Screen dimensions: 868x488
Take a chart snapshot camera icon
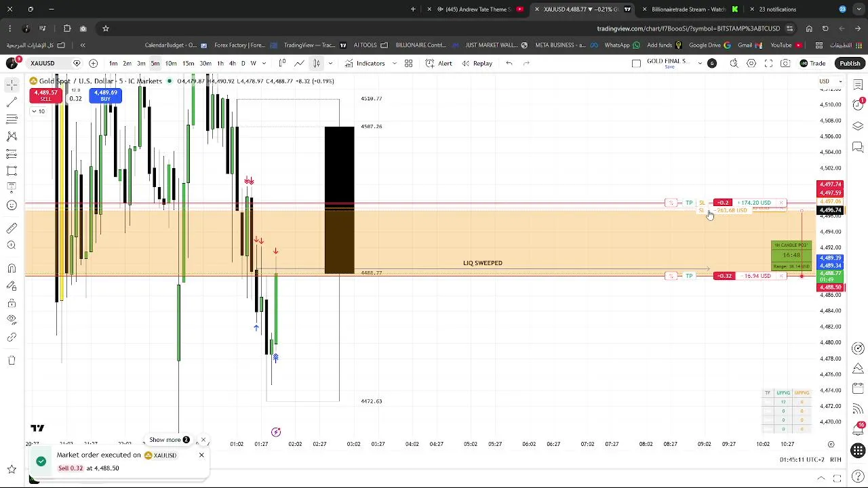tap(785, 63)
